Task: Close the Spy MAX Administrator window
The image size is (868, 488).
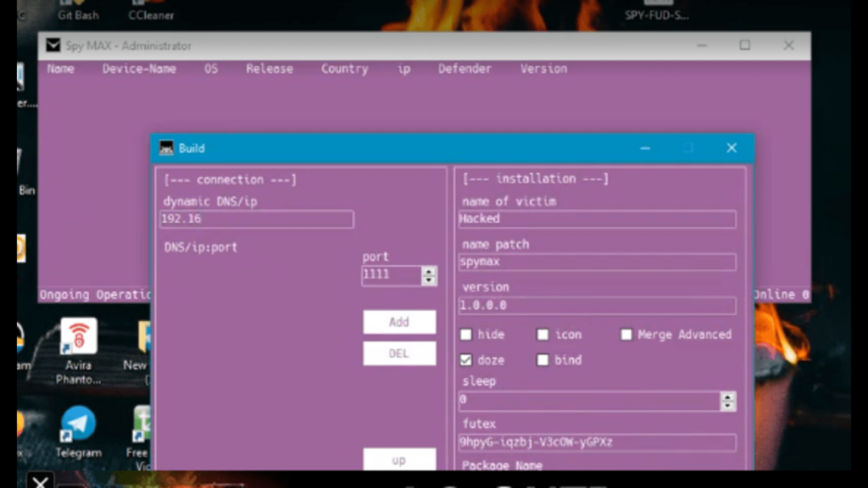Action: click(x=788, y=46)
